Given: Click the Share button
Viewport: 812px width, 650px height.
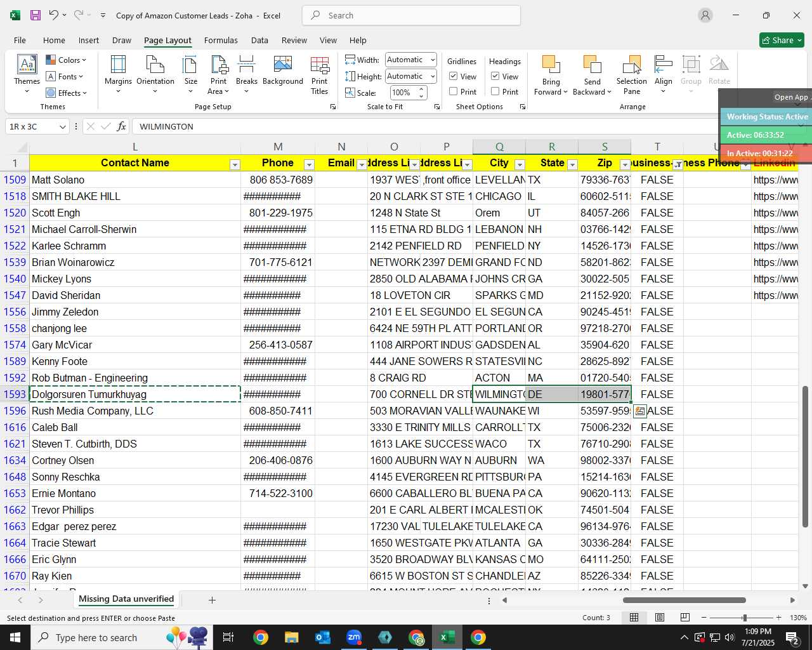Looking at the screenshot, I should pos(782,40).
